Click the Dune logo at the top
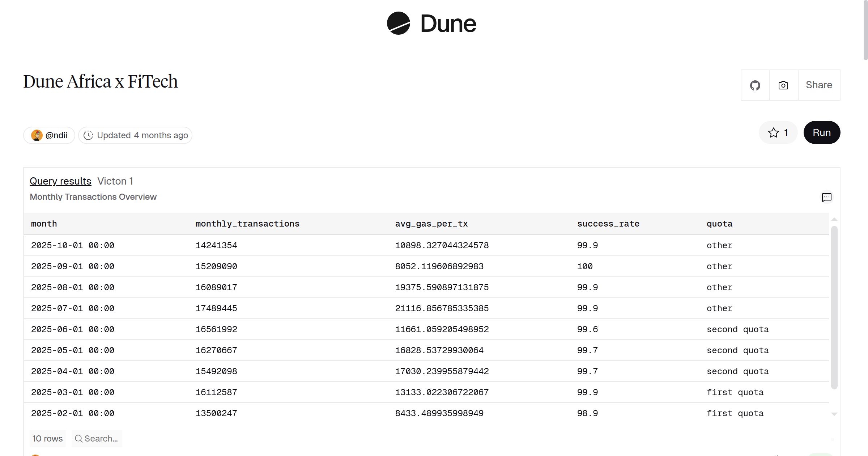This screenshot has width=868, height=456. coord(431,24)
